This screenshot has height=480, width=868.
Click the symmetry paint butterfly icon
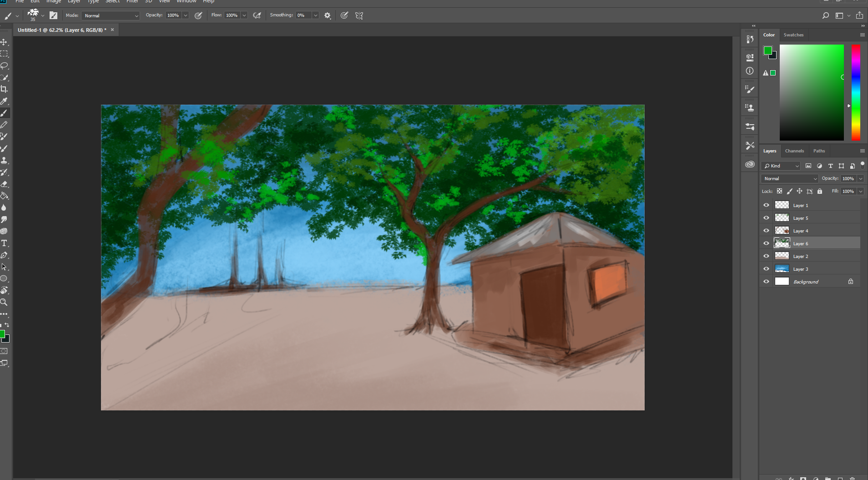[x=359, y=15]
